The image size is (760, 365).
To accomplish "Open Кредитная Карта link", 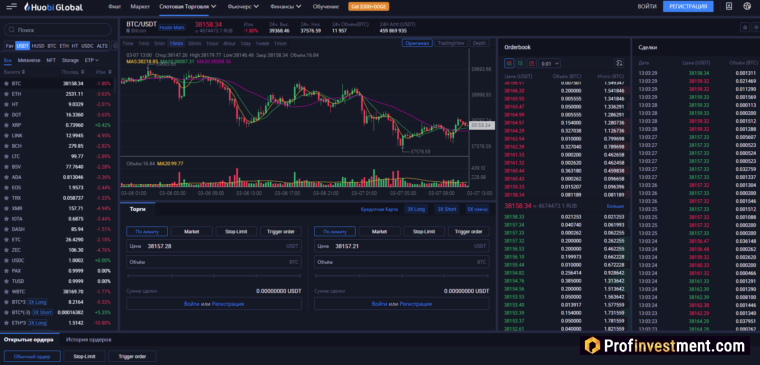I will coord(379,209).
